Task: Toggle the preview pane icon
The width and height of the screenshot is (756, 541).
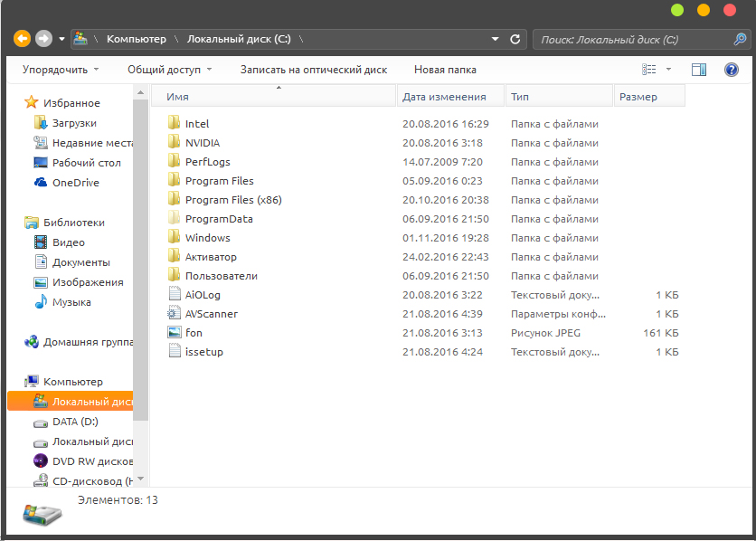Action: click(x=698, y=70)
